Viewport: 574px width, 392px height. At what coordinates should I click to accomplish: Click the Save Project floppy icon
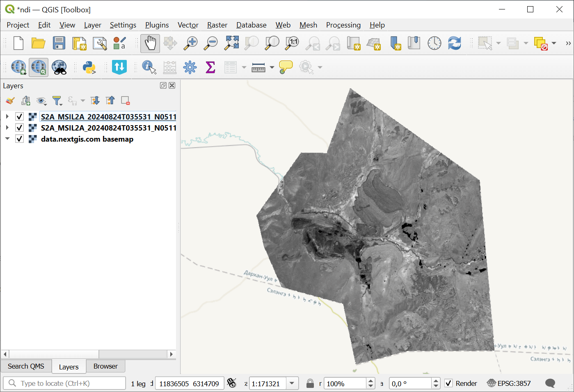[59, 43]
